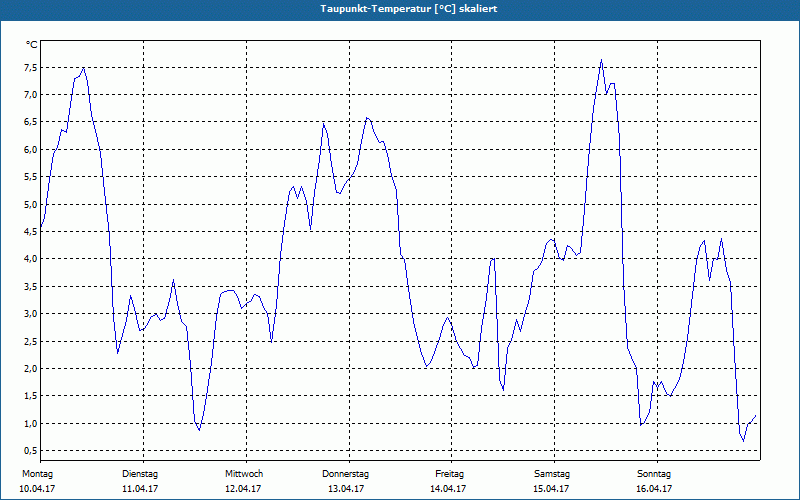Select the 4,5 y-axis value
This screenshot has width=800, height=500.
tap(31, 231)
